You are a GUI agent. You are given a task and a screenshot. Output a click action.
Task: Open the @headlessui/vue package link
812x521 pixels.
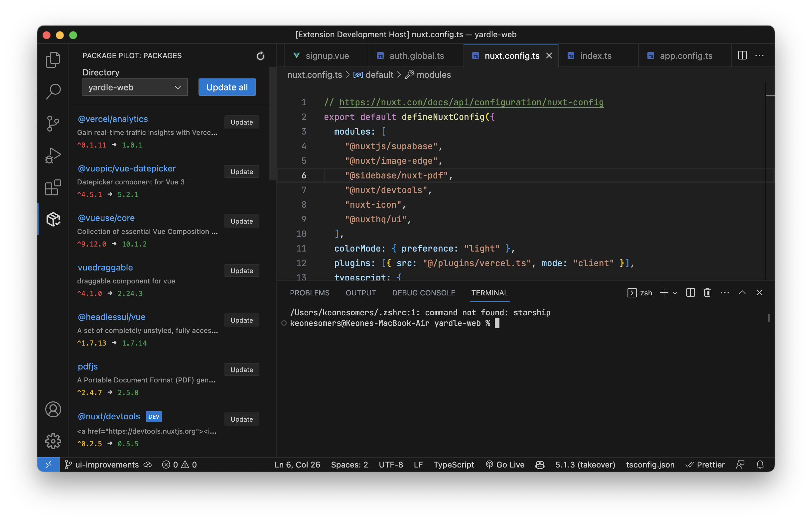tap(112, 317)
